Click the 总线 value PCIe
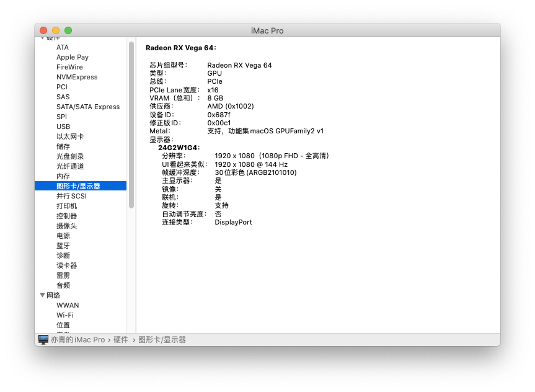The image size is (535, 392). 214,81
